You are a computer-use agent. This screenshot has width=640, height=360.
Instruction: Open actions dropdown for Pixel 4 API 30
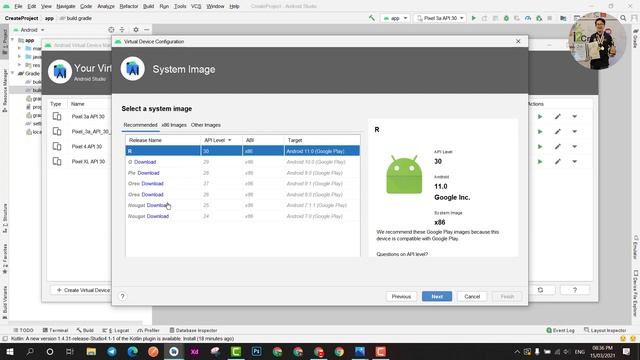click(x=574, y=147)
